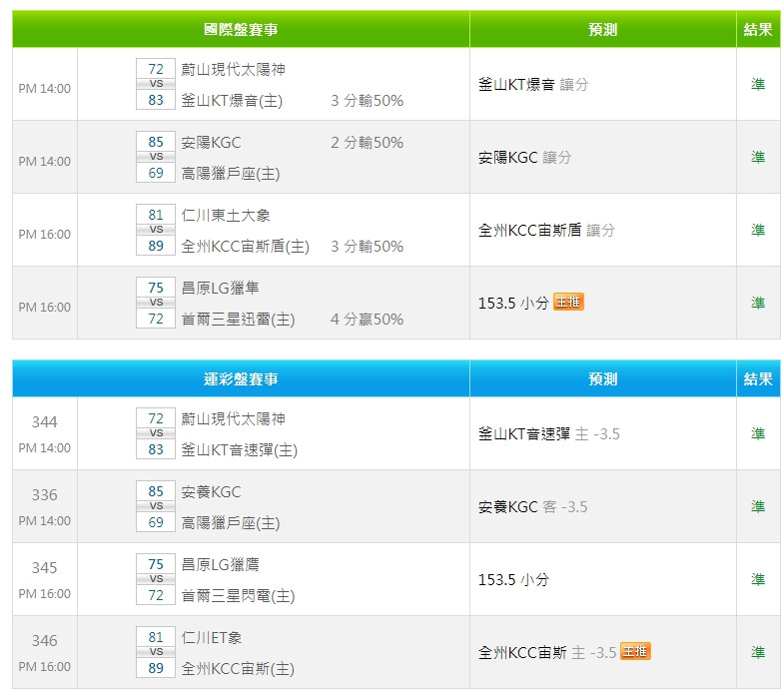Click 153.5 小分 prediction in 國際盤 table
Screen dimensions: 784x692
click(514, 303)
